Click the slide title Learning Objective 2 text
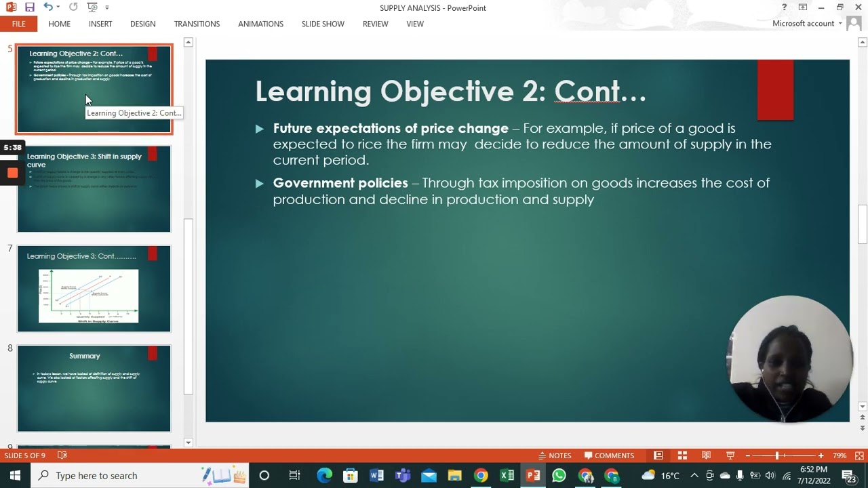 (x=450, y=91)
